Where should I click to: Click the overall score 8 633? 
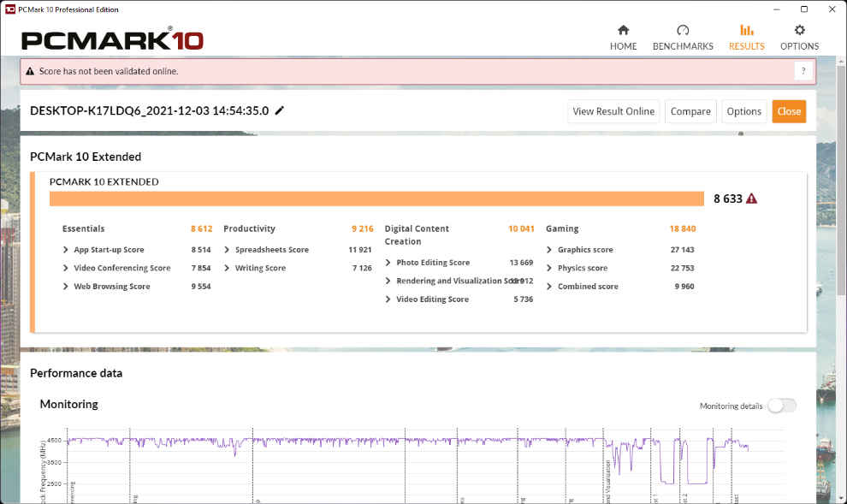click(727, 199)
